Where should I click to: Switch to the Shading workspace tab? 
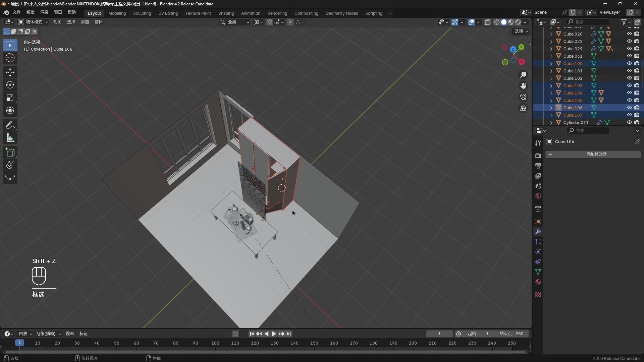[226, 13]
